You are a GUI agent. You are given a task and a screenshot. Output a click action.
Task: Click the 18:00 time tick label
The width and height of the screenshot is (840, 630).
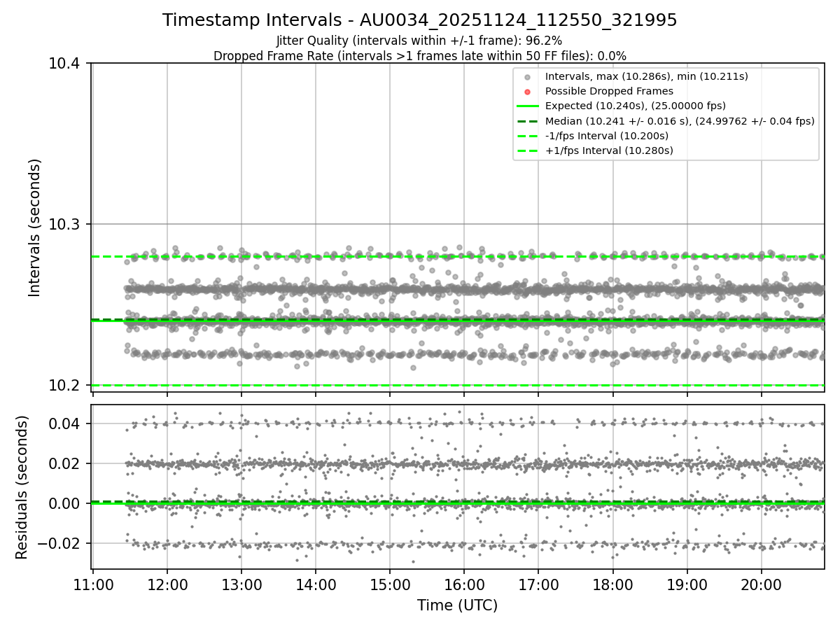pyautogui.click(x=613, y=584)
